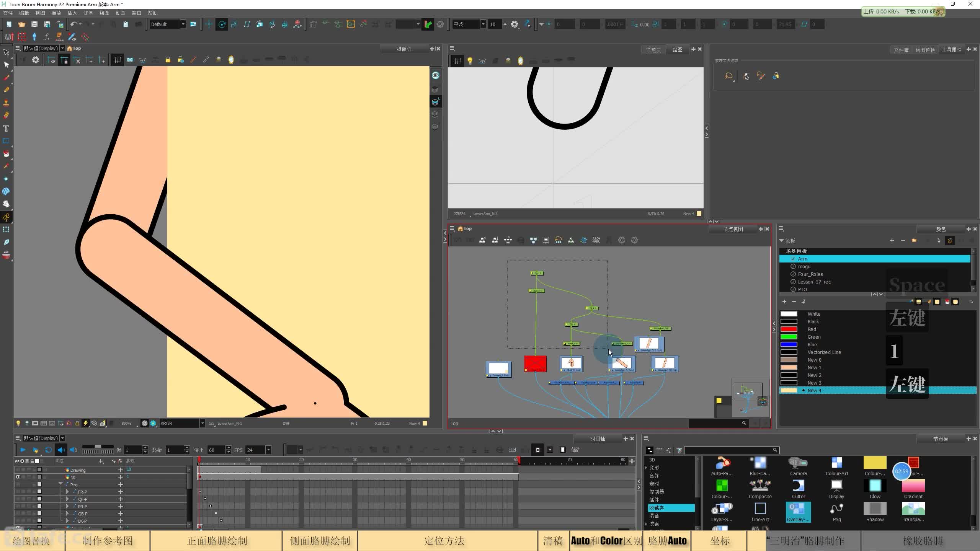
Task: Toggle the Sound speaker icon in timeline
Action: [61, 450]
